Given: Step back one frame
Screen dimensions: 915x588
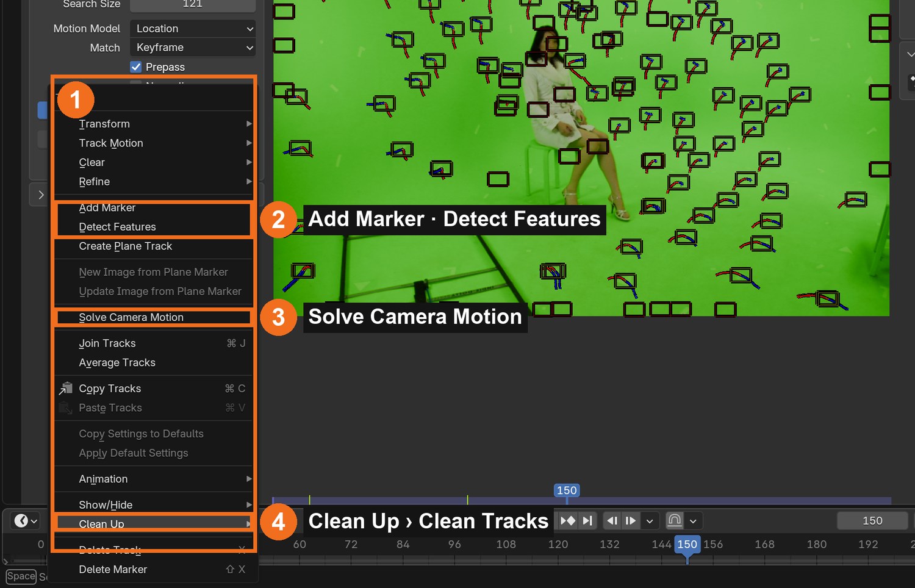Looking at the screenshot, I should [x=612, y=520].
